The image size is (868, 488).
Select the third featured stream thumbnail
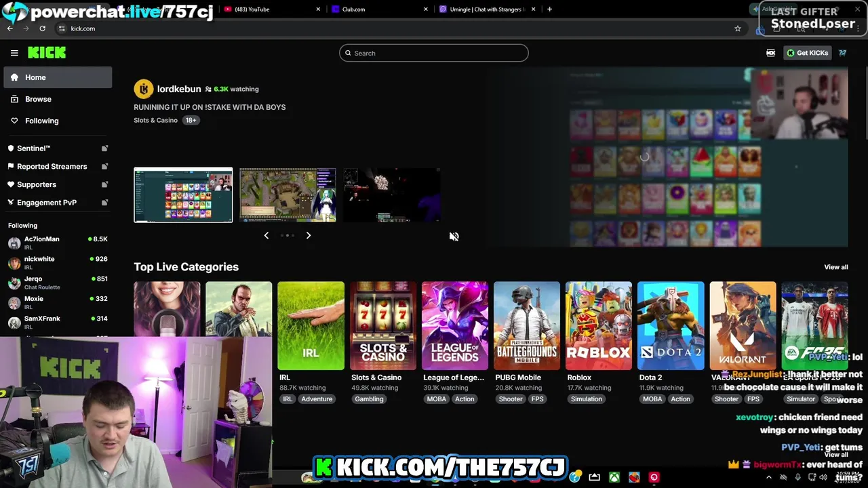pyautogui.click(x=392, y=195)
